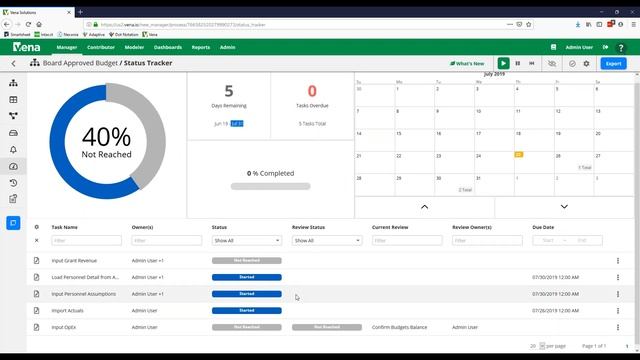
Task: Click document icon for Input OpEx
Action: (x=36, y=327)
